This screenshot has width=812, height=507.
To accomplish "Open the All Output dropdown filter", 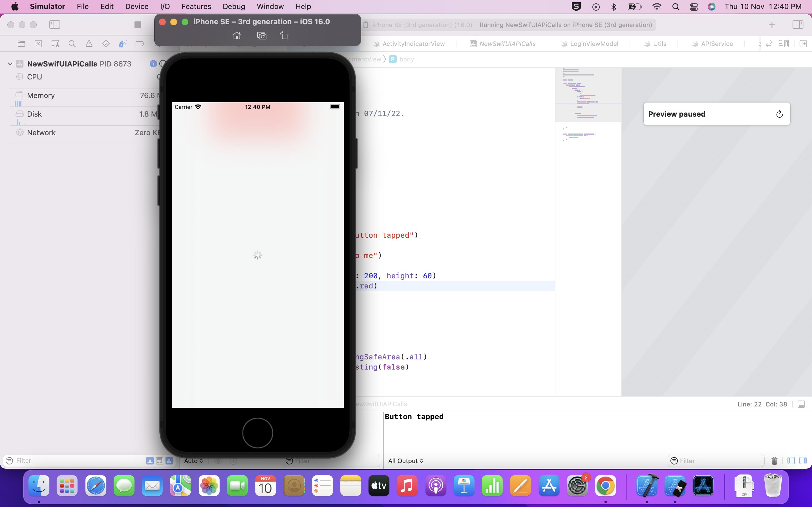I will [406, 460].
